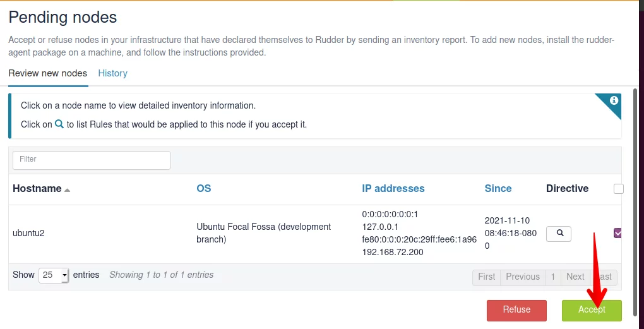Open the Show entries count dropdown
This screenshot has width=644, height=329.
point(54,275)
